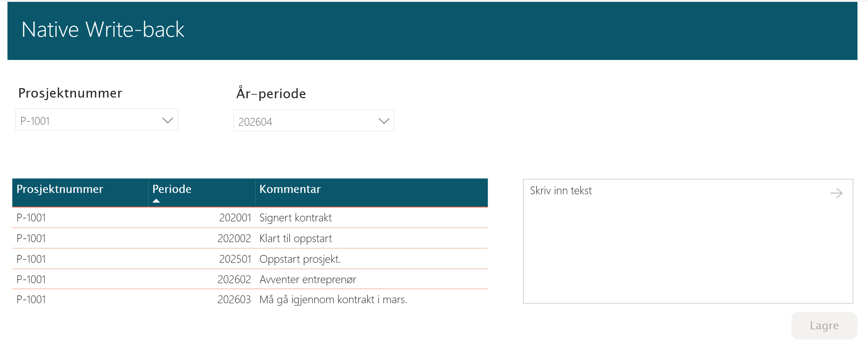
Task: Sort table by the Prosjektnummer column
Action: [60, 189]
